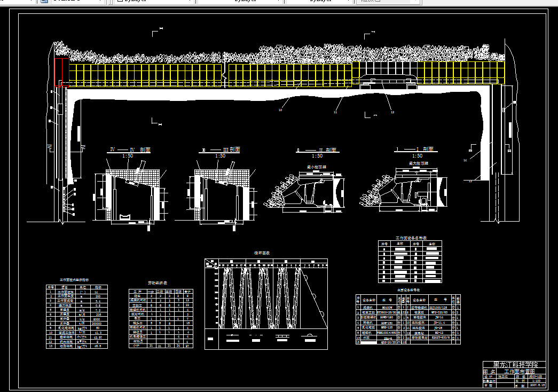Select the 最大控顶距 label
Screen dimensions: 558x392
[419, 163]
